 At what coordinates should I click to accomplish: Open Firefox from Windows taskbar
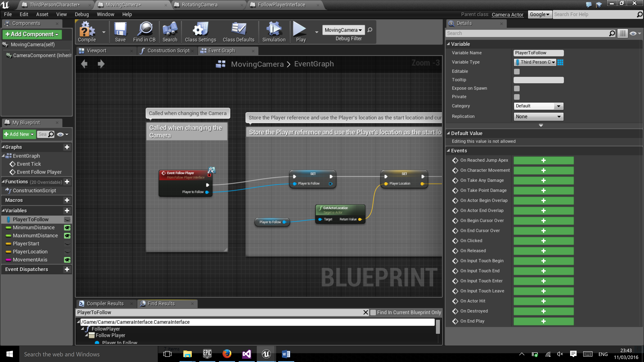pyautogui.click(x=227, y=354)
